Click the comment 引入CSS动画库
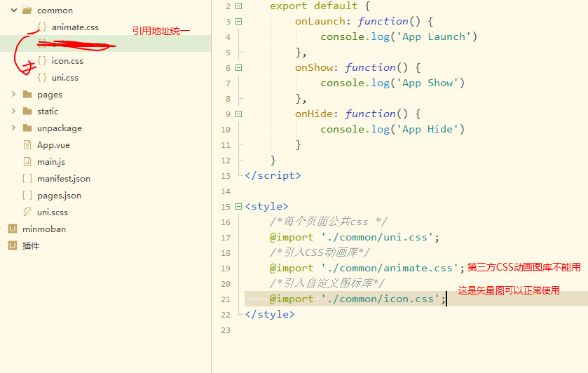Image resolution: width=588 pixels, height=373 pixels. pyautogui.click(x=320, y=252)
